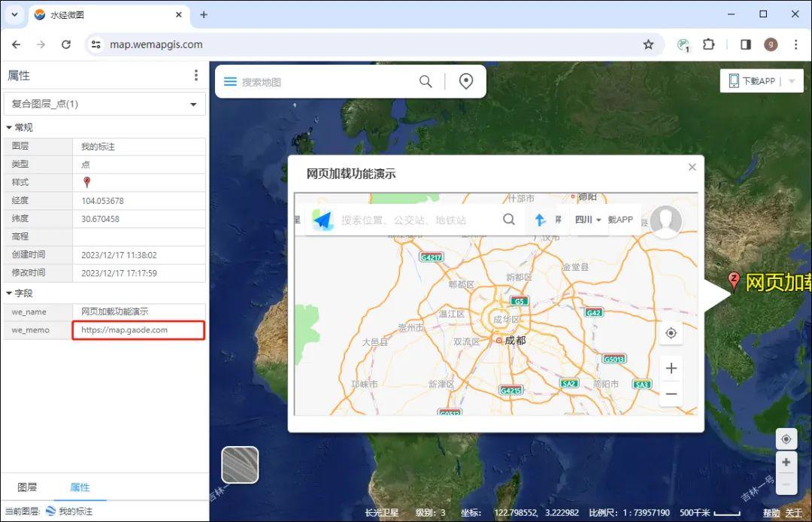
Task: Open the 复合图层_点(1) dropdown
Action: [105, 104]
